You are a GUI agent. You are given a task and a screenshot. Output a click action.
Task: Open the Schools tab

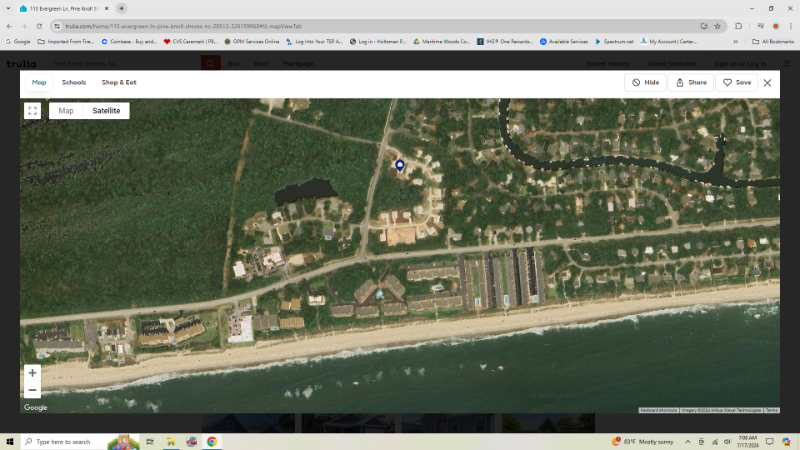coord(74,82)
